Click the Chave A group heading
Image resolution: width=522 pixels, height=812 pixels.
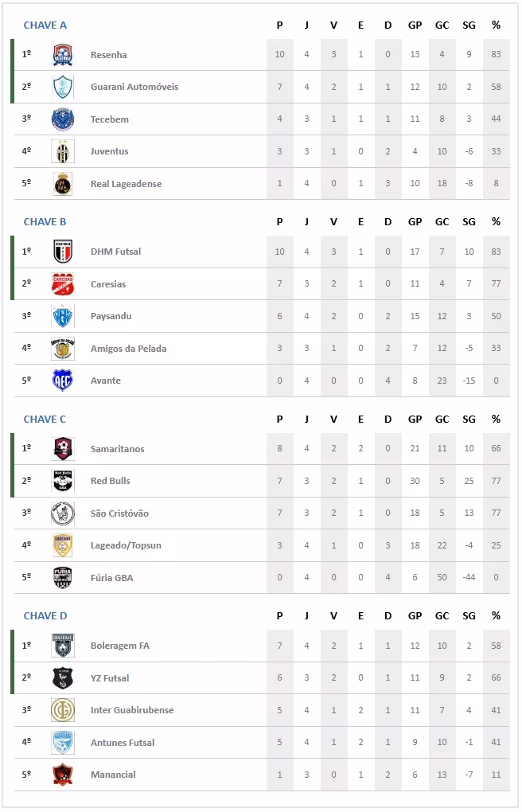point(45,25)
